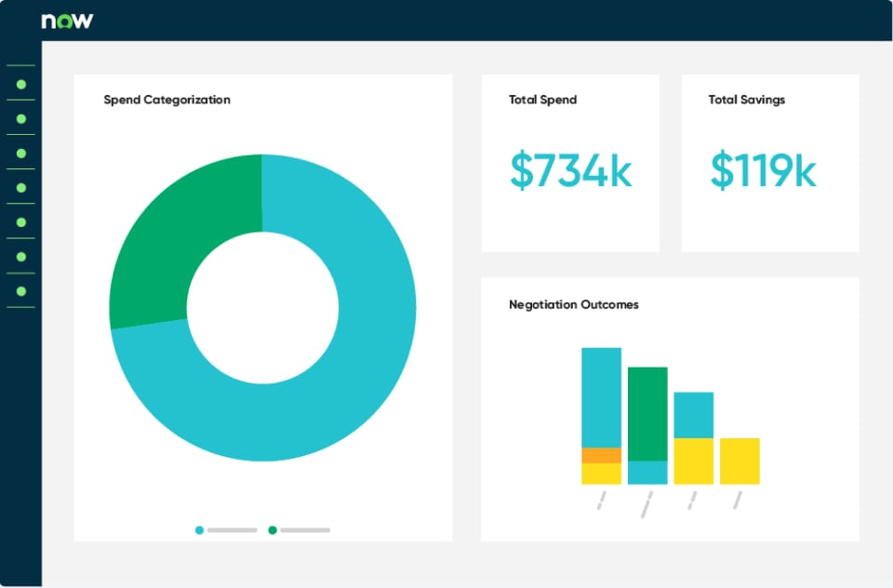Toggle the green legend marker under donut

(273, 530)
